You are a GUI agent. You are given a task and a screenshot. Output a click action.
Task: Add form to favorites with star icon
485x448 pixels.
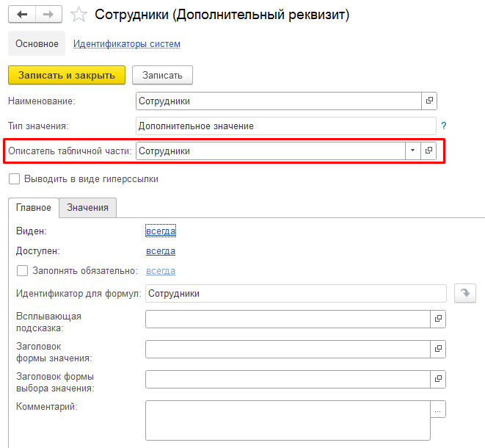click(x=81, y=15)
